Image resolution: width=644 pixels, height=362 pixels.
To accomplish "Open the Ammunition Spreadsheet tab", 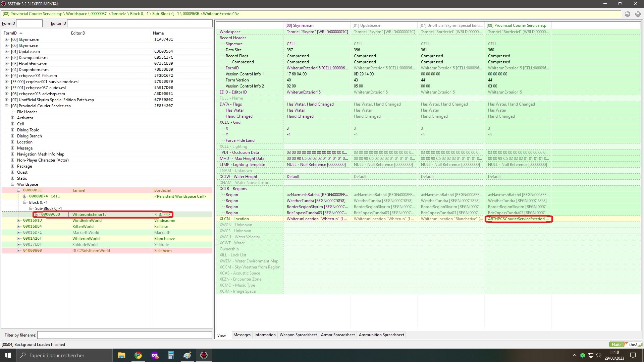I will click(381, 335).
